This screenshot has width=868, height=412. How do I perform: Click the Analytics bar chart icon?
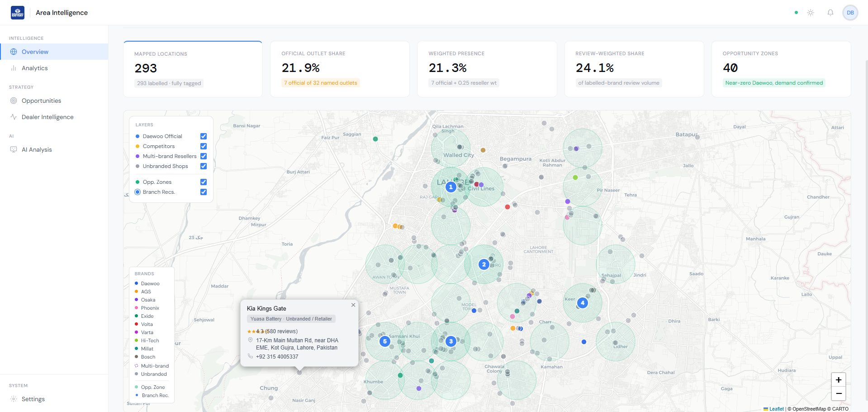[x=14, y=68]
